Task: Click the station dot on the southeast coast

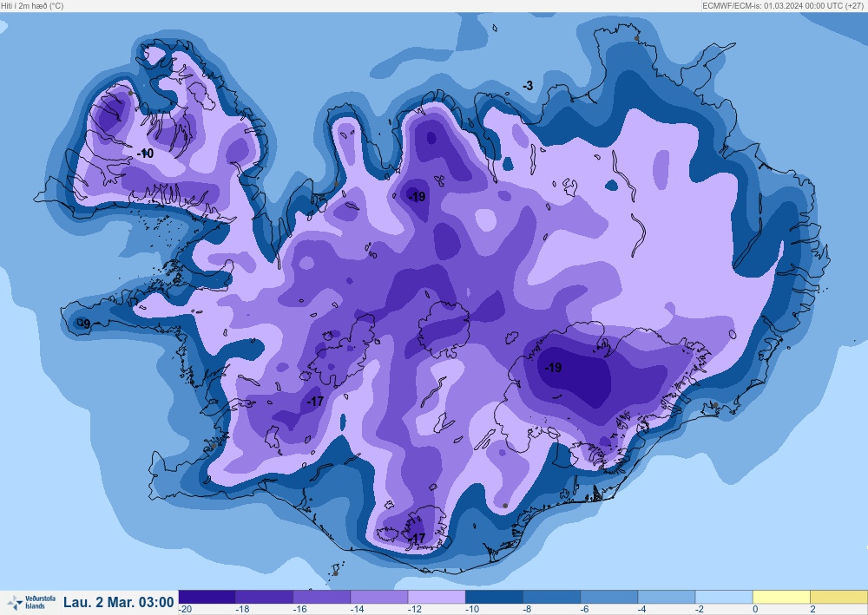Action: [715, 405]
